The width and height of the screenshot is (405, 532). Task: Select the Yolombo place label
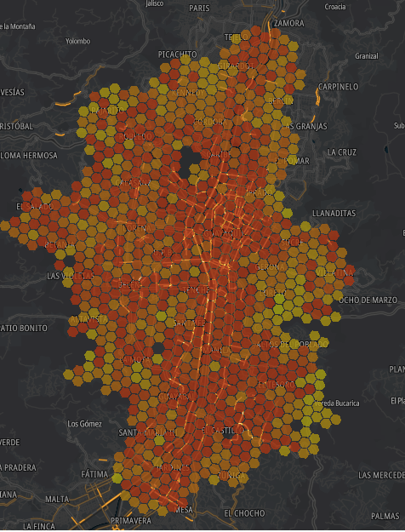tap(78, 41)
